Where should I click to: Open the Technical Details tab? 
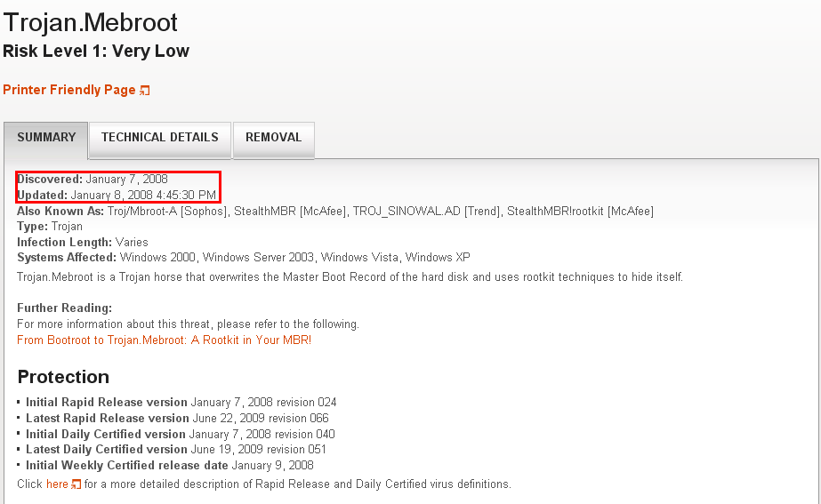(x=160, y=138)
